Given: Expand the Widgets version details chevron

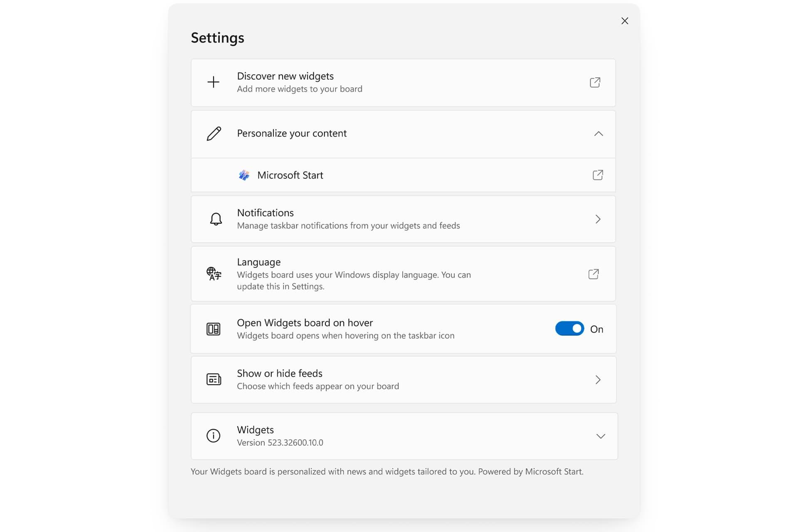Looking at the screenshot, I should click(x=601, y=436).
